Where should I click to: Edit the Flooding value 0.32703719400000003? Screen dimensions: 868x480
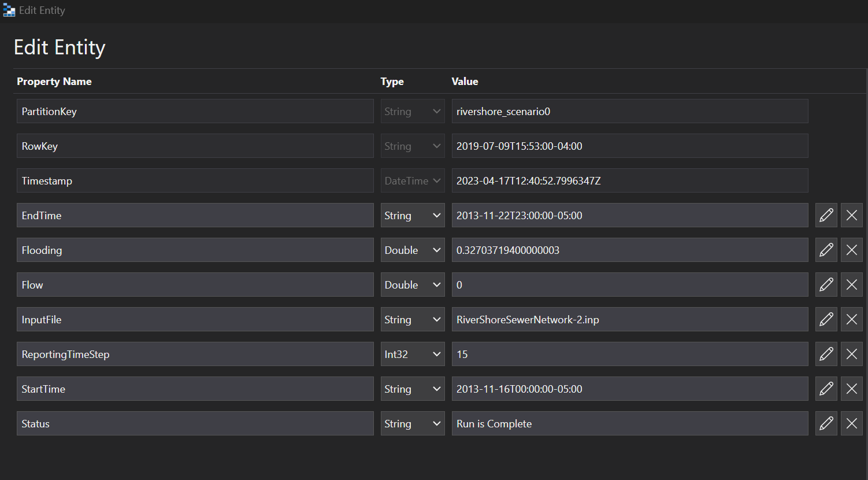tap(630, 250)
